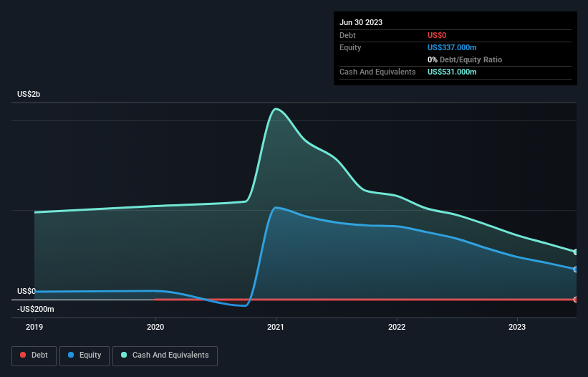Click the 2023 x-axis label

click(517, 327)
